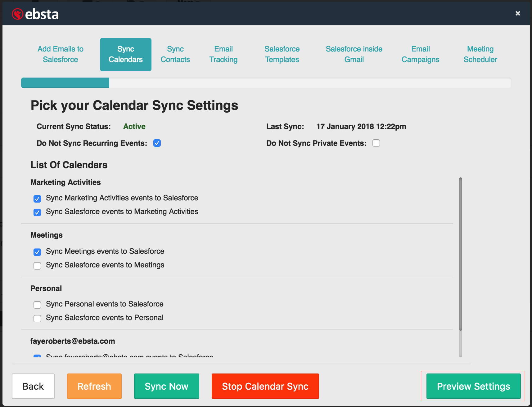This screenshot has height=407, width=532.
Task: Enable Do Not Sync Private Events
Action: pos(376,143)
